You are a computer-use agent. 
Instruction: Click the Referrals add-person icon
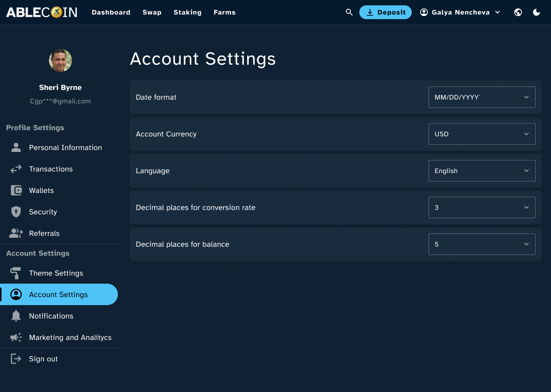[x=16, y=233]
